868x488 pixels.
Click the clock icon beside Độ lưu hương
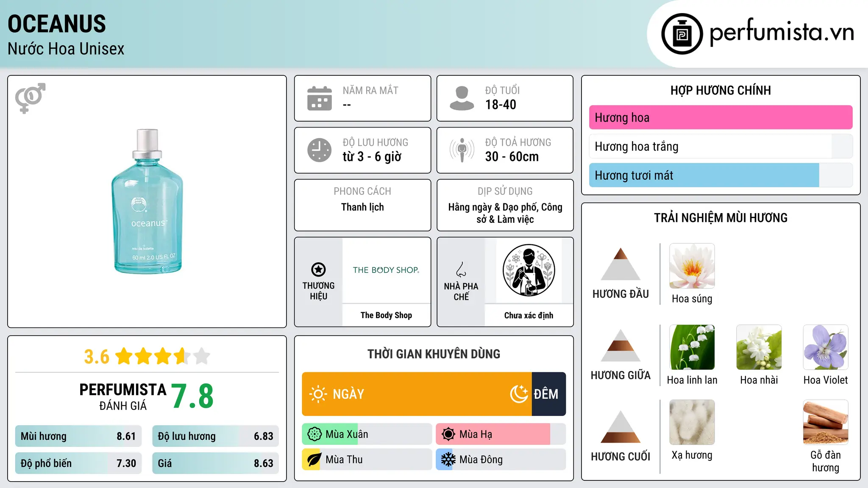pyautogui.click(x=320, y=150)
